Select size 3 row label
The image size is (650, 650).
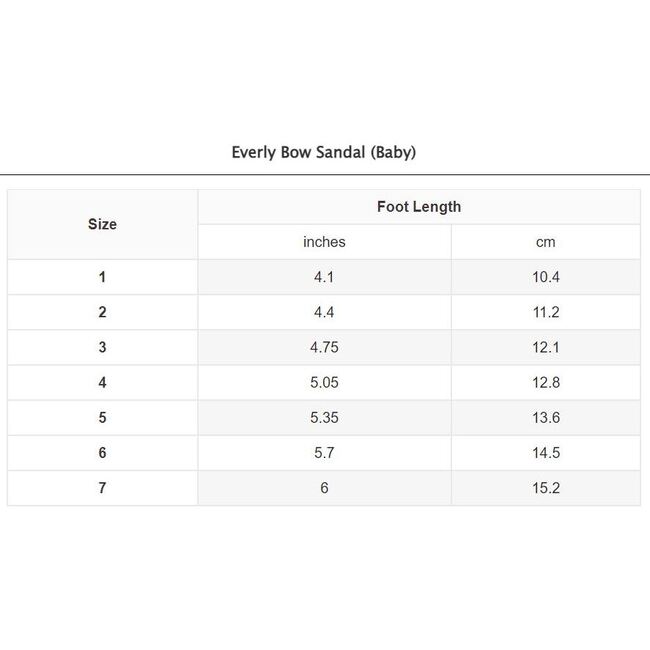coord(102,347)
